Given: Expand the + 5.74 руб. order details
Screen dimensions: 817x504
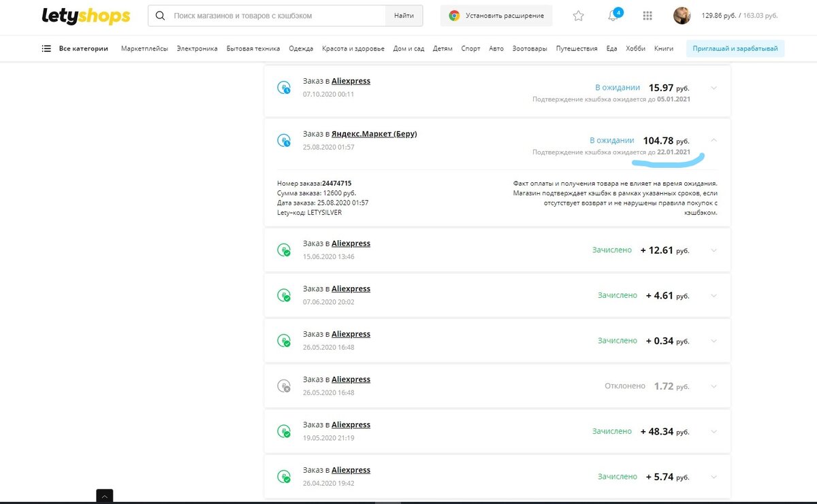Looking at the screenshot, I should [x=714, y=477].
